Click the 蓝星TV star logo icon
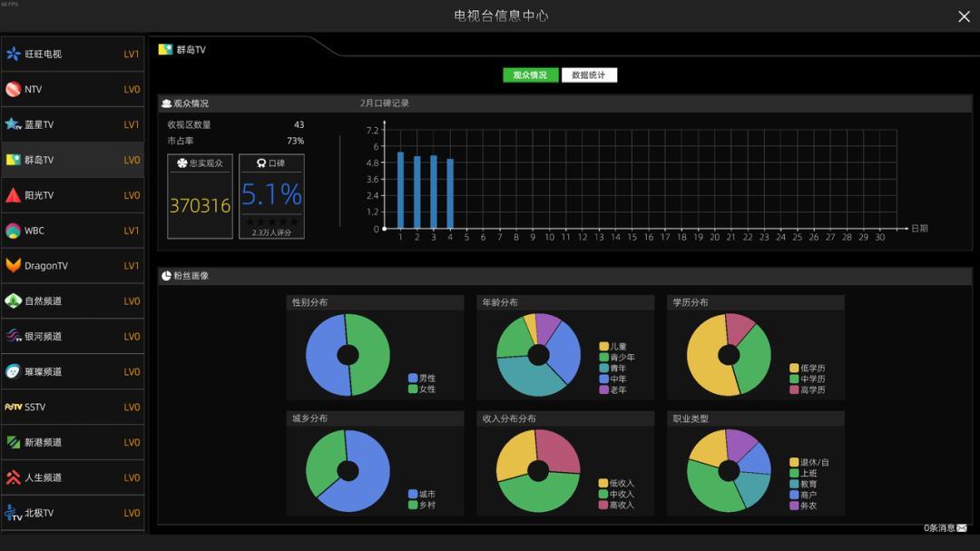Screen dimensions: 980x551 (14, 124)
